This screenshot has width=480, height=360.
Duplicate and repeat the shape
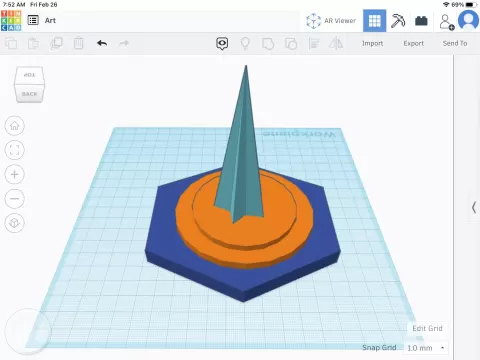tap(56, 43)
